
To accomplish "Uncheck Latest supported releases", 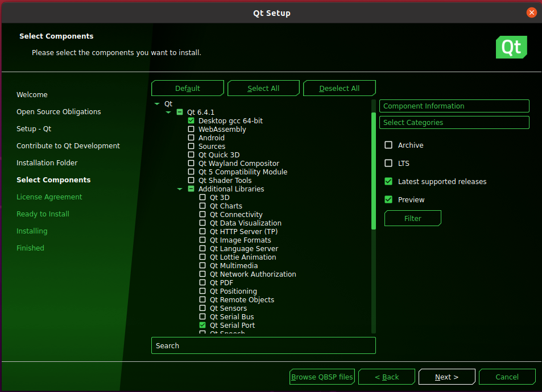I will (x=388, y=181).
